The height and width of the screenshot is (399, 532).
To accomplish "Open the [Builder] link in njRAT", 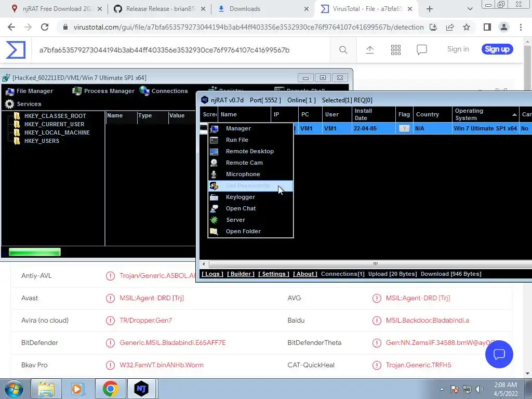I will [x=241, y=274].
